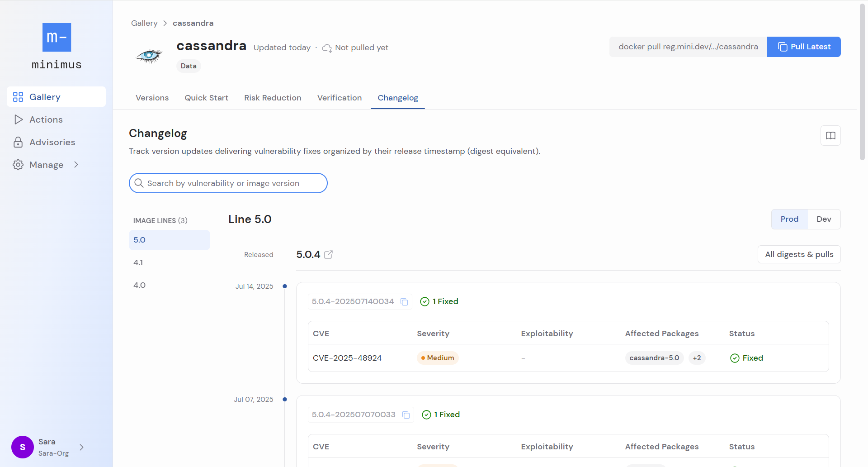Open the Verification tab
The image size is (868, 467).
tap(340, 98)
